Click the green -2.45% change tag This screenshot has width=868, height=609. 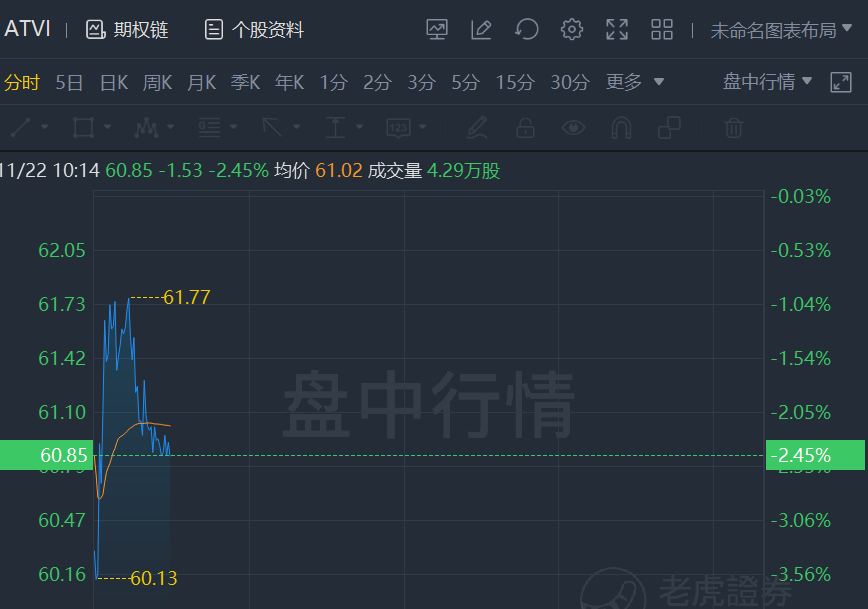click(x=815, y=455)
